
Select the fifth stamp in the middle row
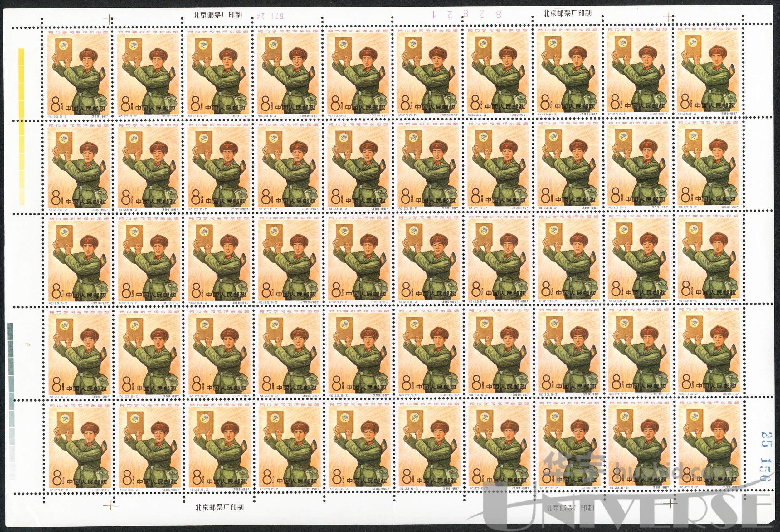point(359,259)
